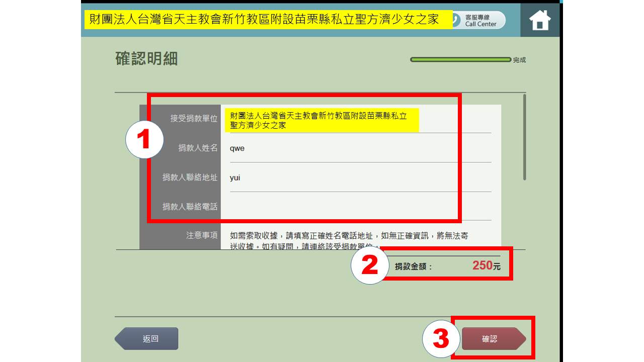Viewport: 644px width, 362px height.
Task: Click the 捐款金額 label
Action: click(414, 267)
